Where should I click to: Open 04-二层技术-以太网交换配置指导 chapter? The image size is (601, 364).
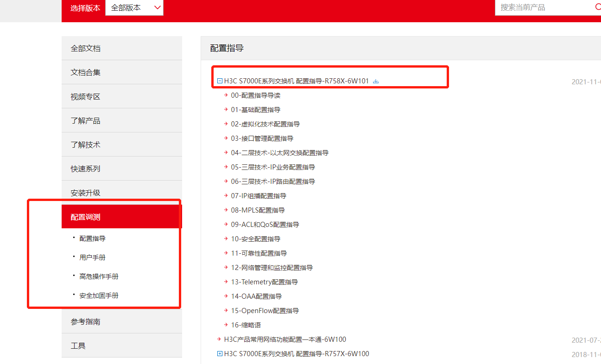[280, 153]
